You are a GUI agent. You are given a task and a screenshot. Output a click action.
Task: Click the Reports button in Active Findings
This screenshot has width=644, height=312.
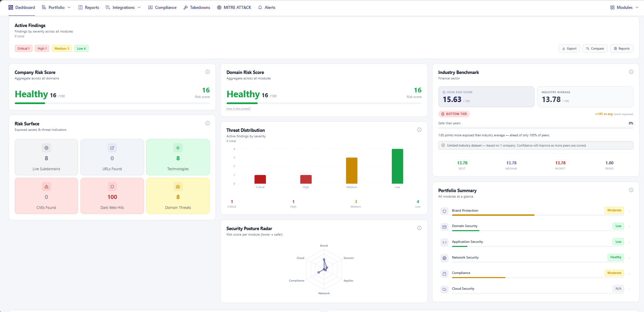point(622,49)
